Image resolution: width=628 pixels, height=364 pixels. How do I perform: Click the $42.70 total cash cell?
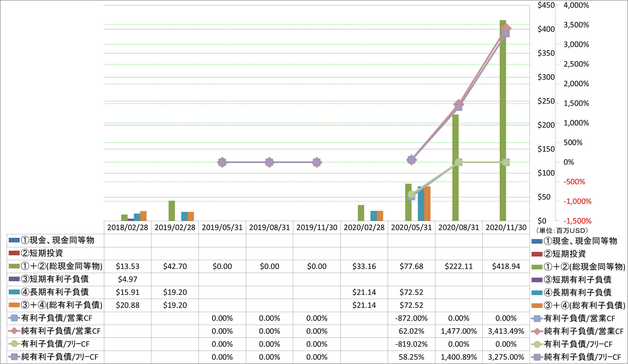pyautogui.click(x=175, y=266)
